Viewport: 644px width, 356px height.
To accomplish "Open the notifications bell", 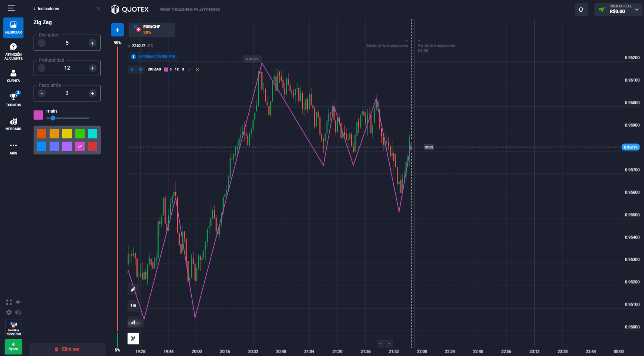I will (x=581, y=10).
